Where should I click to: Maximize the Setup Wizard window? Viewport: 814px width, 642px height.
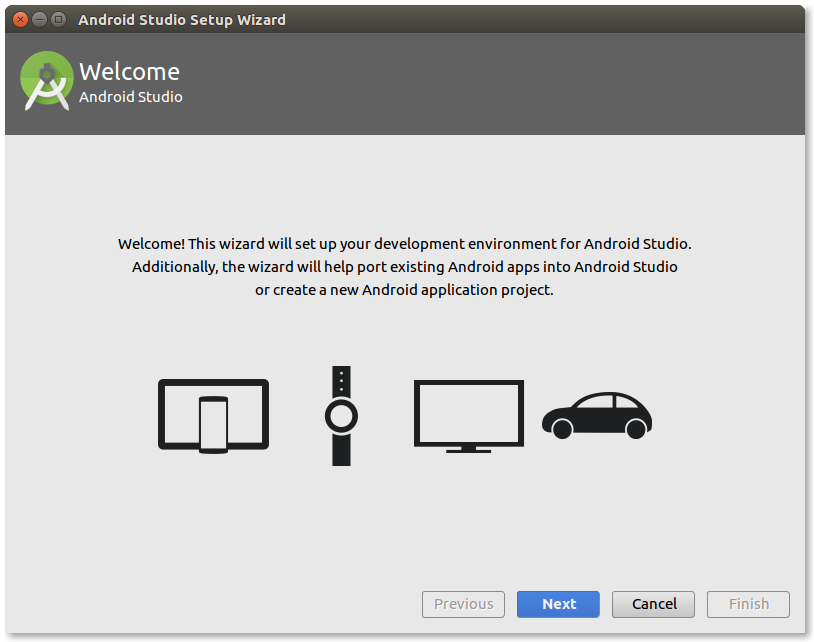(x=59, y=20)
